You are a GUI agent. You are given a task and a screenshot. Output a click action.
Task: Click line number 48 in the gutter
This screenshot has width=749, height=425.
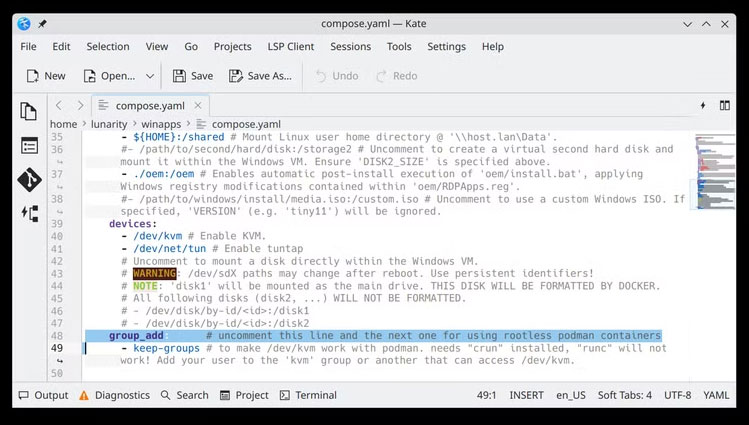[57, 336]
